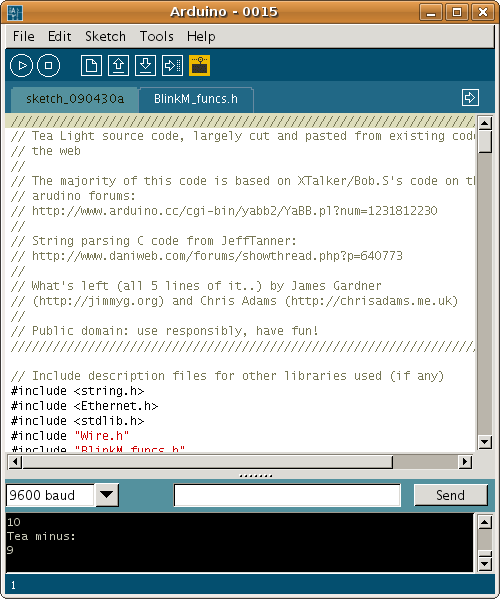The height and width of the screenshot is (599, 500).
Task: Click the '// Include description files' comment line
Action: 227,376
